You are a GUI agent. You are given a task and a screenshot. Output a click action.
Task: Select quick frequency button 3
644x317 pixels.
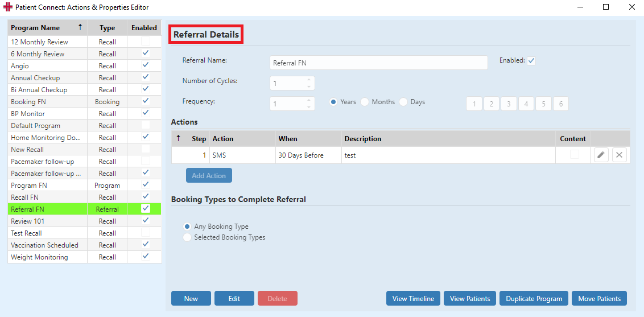(509, 104)
